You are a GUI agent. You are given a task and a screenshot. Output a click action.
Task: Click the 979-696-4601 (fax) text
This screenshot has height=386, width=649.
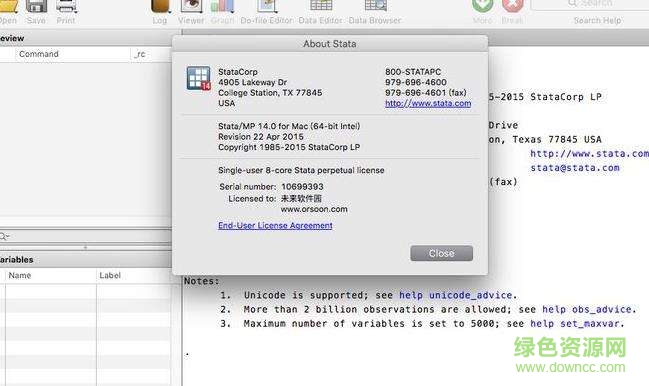click(x=426, y=93)
